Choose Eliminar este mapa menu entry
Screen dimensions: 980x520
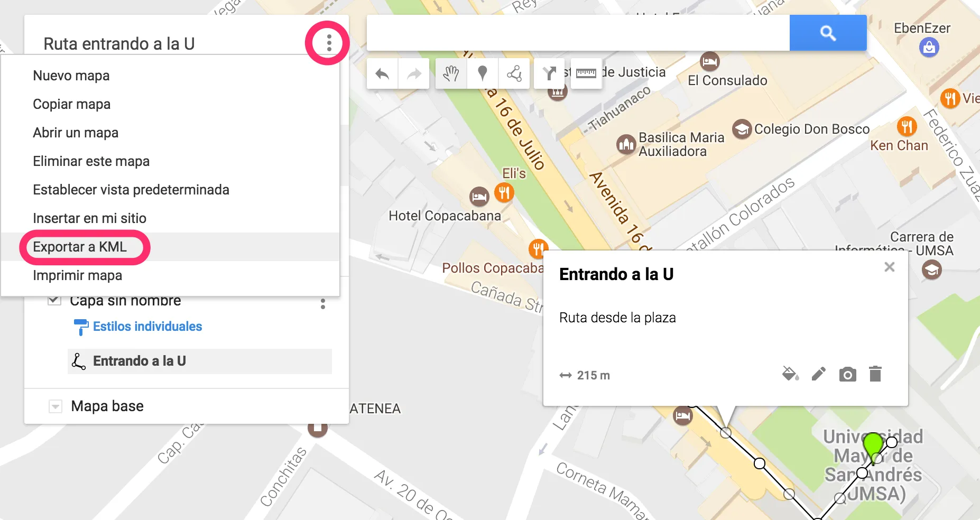[170, 161]
